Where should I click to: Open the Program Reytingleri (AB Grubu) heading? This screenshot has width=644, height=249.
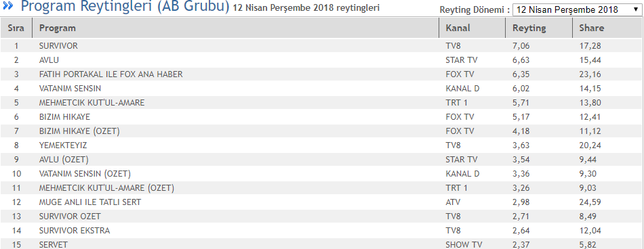click(125, 6)
